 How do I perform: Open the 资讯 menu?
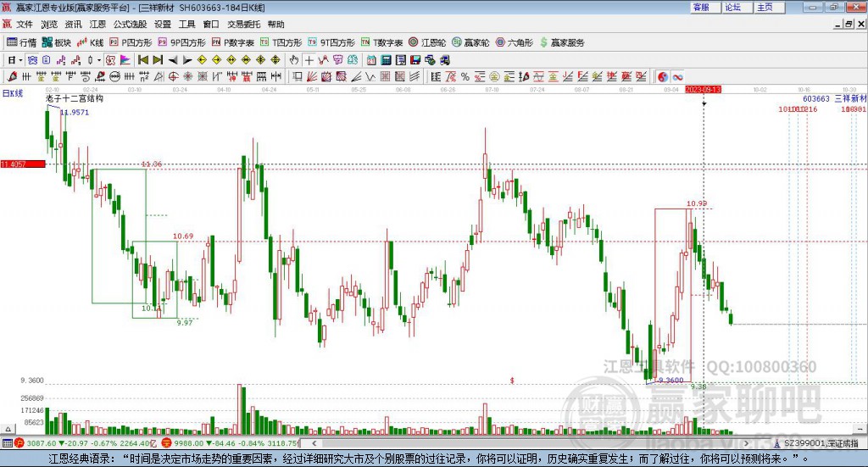click(x=73, y=25)
